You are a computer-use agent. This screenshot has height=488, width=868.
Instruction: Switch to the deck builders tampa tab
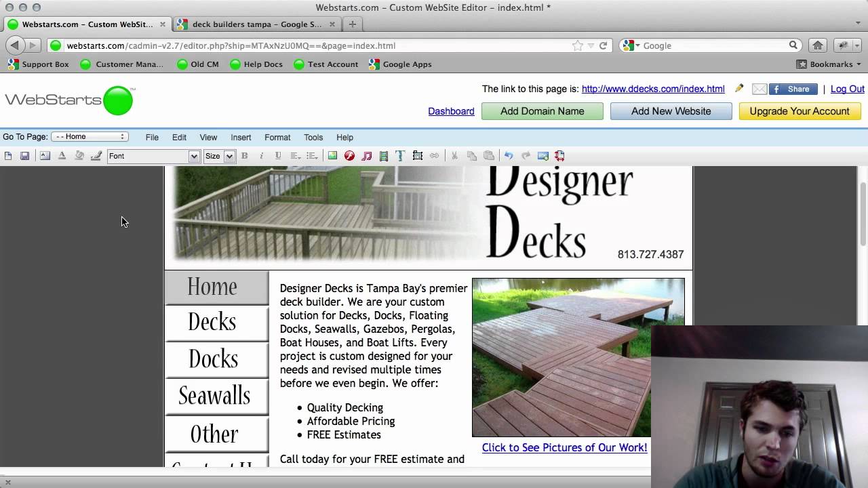[x=257, y=24]
